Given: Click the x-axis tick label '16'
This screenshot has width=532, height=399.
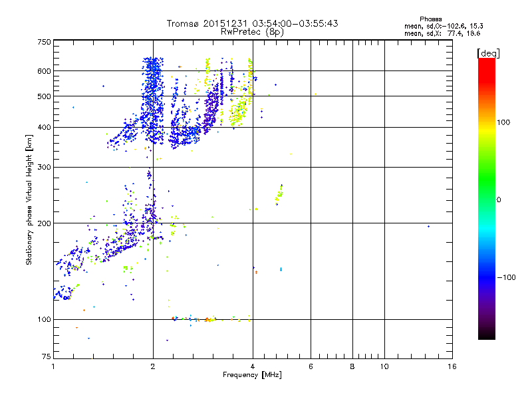Looking at the screenshot, I should [x=452, y=366].
